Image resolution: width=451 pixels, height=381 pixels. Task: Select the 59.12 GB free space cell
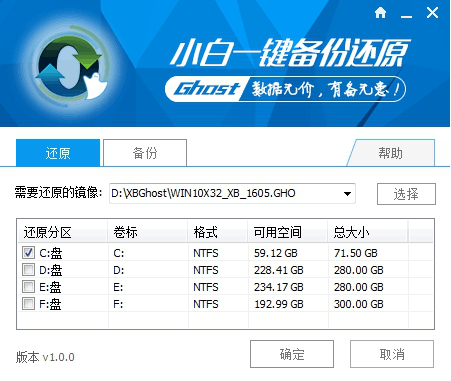coord(276,253)
